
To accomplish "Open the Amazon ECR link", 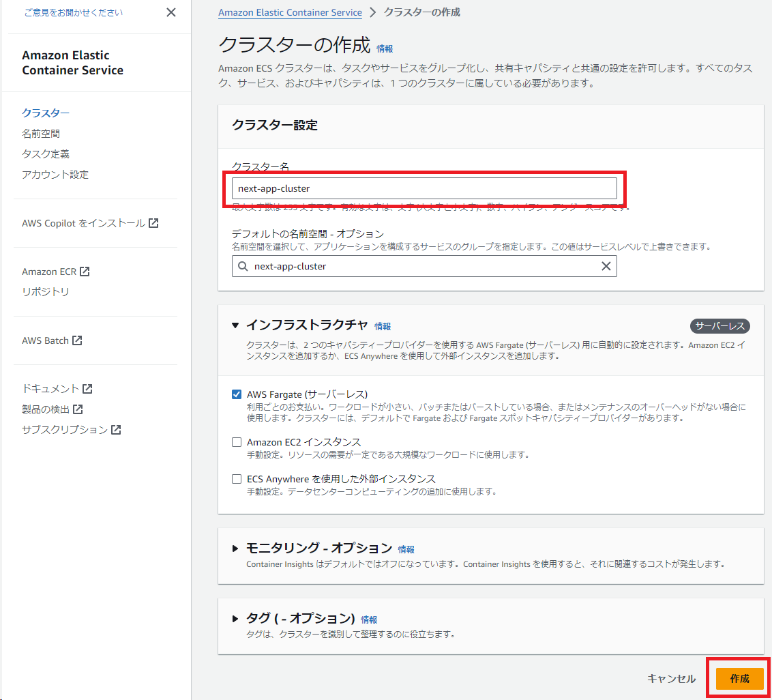I will click(49, 272).
